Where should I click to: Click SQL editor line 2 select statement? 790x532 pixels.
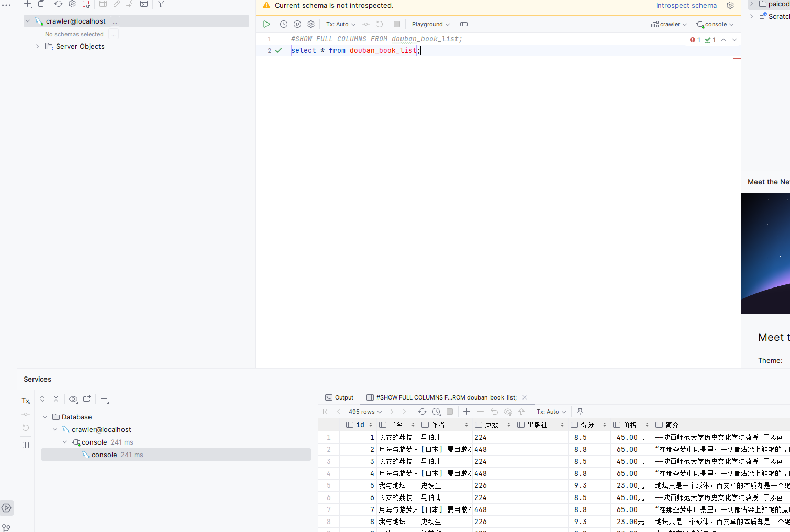(355, 50)
